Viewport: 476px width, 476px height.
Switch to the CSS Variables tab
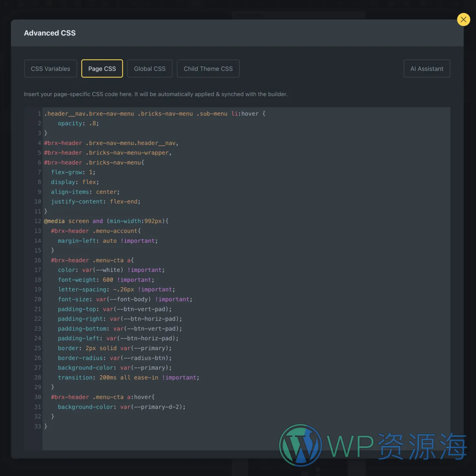pos(50,69)
